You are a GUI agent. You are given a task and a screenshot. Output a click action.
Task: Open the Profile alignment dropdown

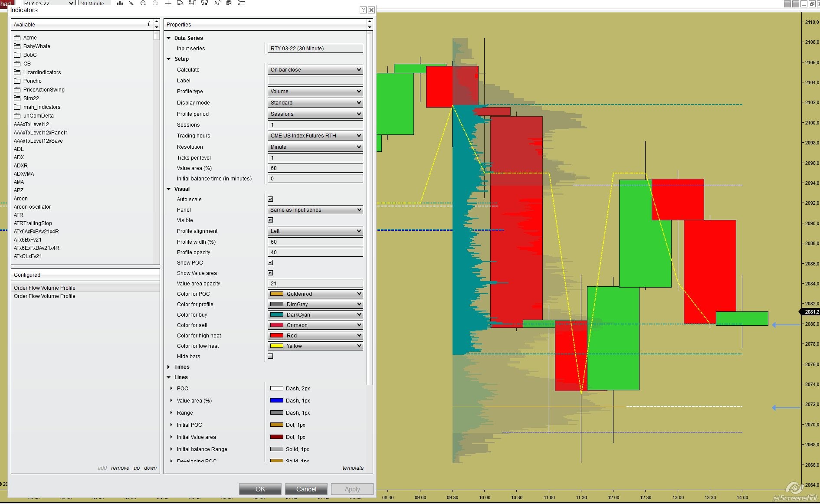(315, 231)
